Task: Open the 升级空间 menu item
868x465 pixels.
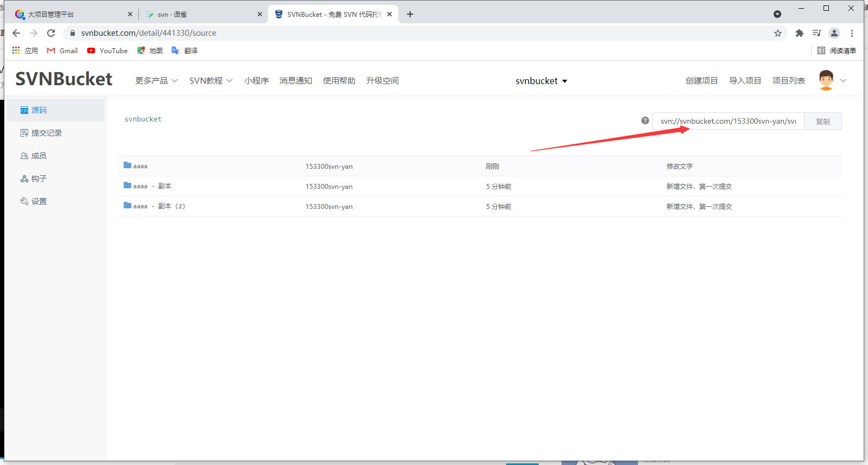Action: click(x=382, y=80)
